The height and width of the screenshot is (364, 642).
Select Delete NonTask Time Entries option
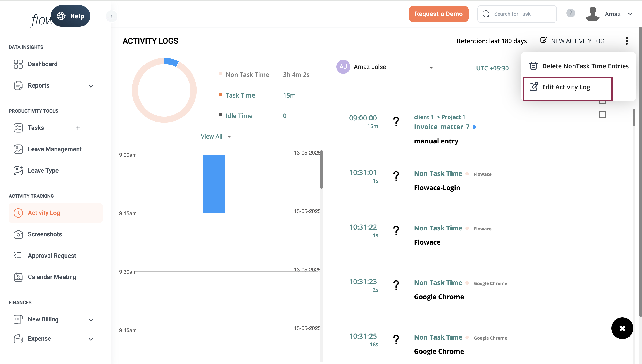point(578,66)
